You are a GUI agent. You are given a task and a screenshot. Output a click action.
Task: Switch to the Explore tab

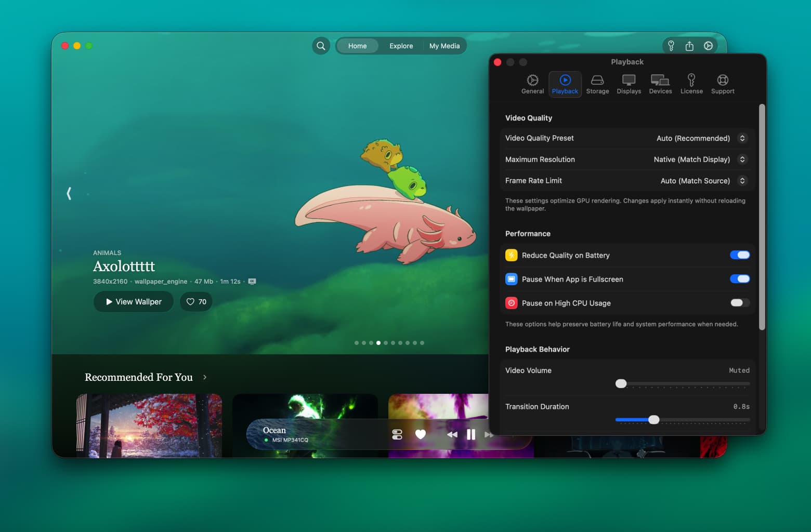tap(401, 46)
